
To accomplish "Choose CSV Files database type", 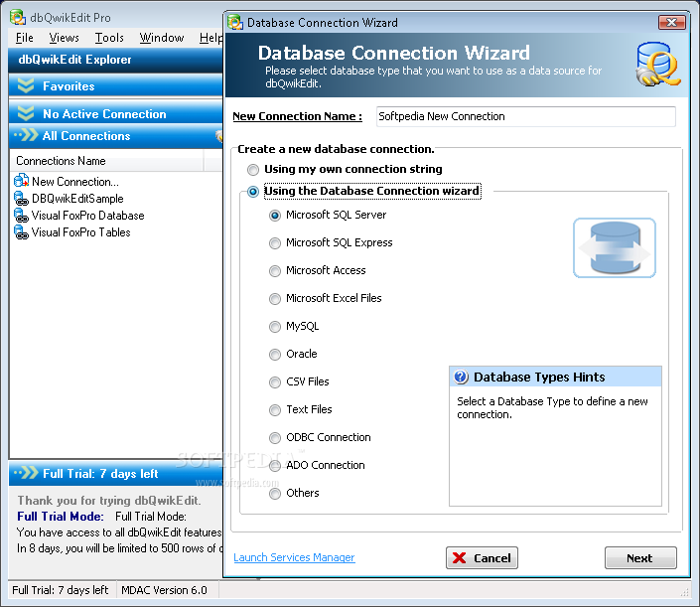I will [275, 382].
